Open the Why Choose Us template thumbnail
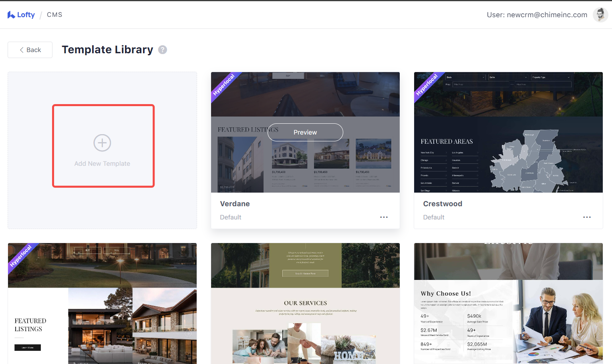 [508, 304]
